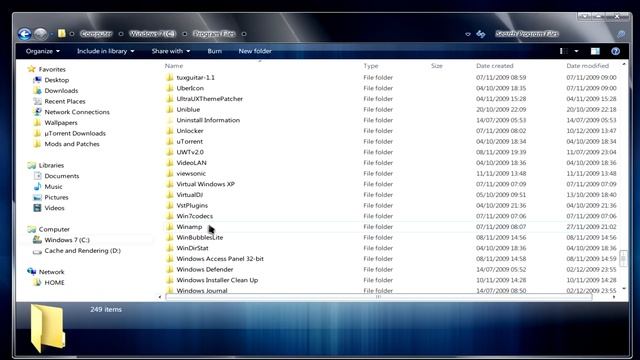The width and height of the screenshot is (640, 360).
Task: Sort by the Name column header
Action: (x=174, y=66)
